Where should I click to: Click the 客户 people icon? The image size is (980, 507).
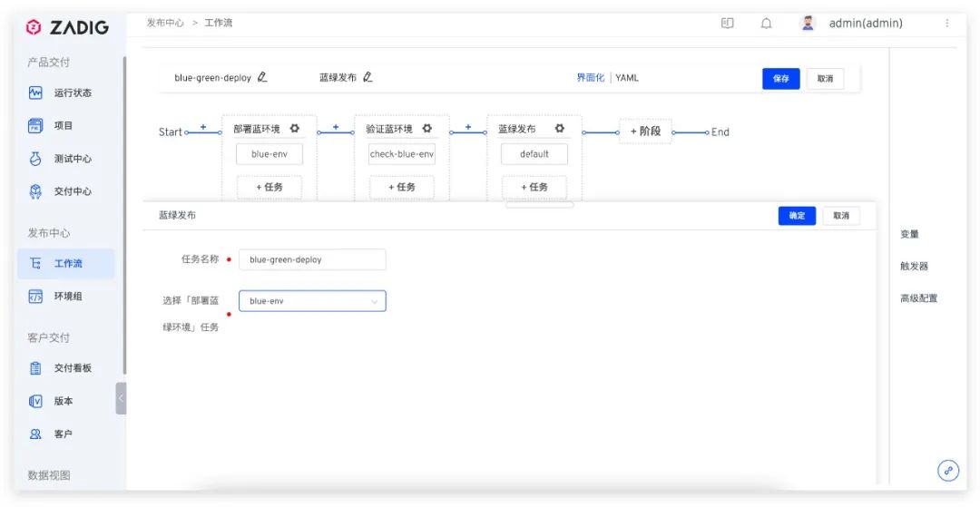pyautogui.click(x=35, y=434)
